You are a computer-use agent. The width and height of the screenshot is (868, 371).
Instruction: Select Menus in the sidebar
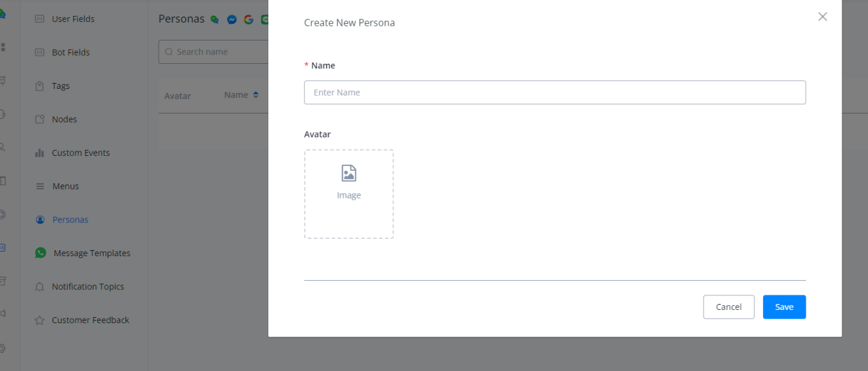pos(66,186)
